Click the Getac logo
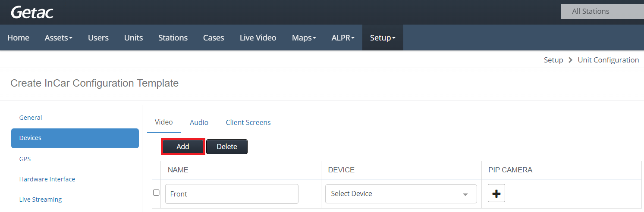This screenshot has width=644, height=212. click(32, 12)
